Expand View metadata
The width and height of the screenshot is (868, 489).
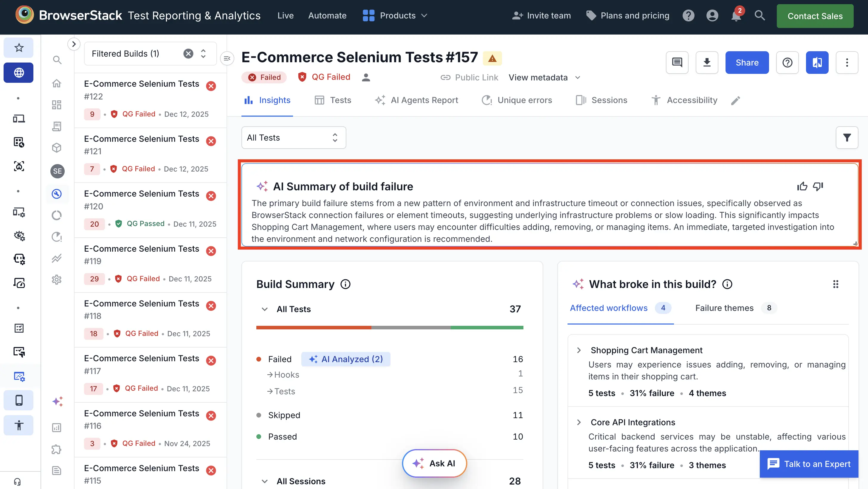(545, 77)
